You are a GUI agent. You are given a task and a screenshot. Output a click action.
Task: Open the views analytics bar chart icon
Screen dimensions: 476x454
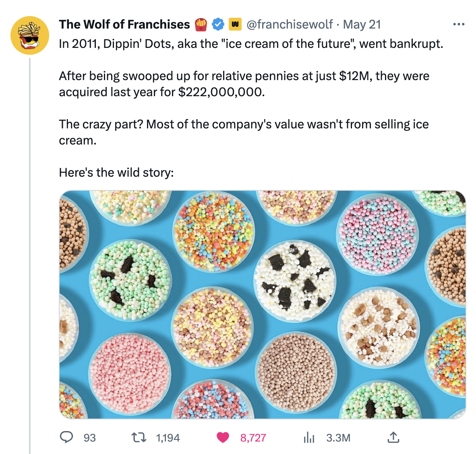click(x=309, y=437)
